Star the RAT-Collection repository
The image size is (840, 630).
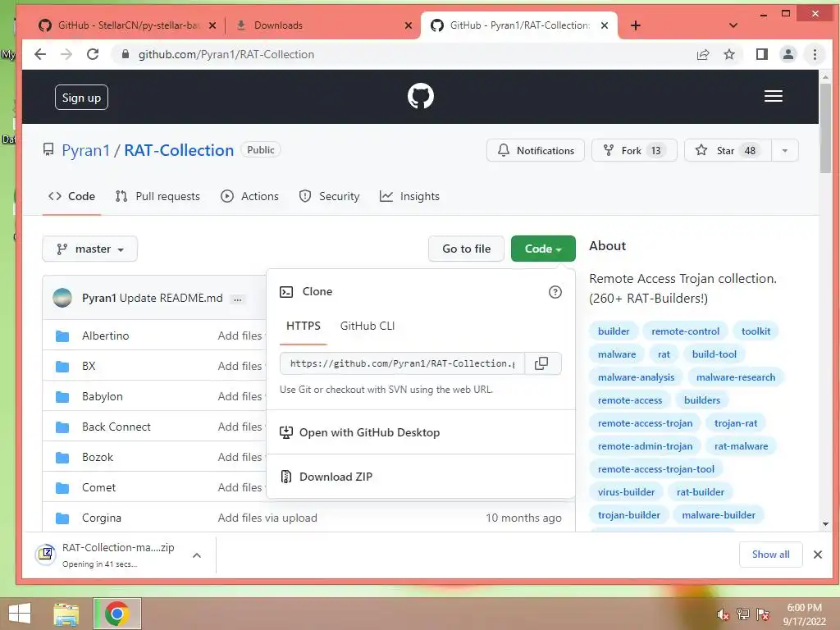point(728,151)
